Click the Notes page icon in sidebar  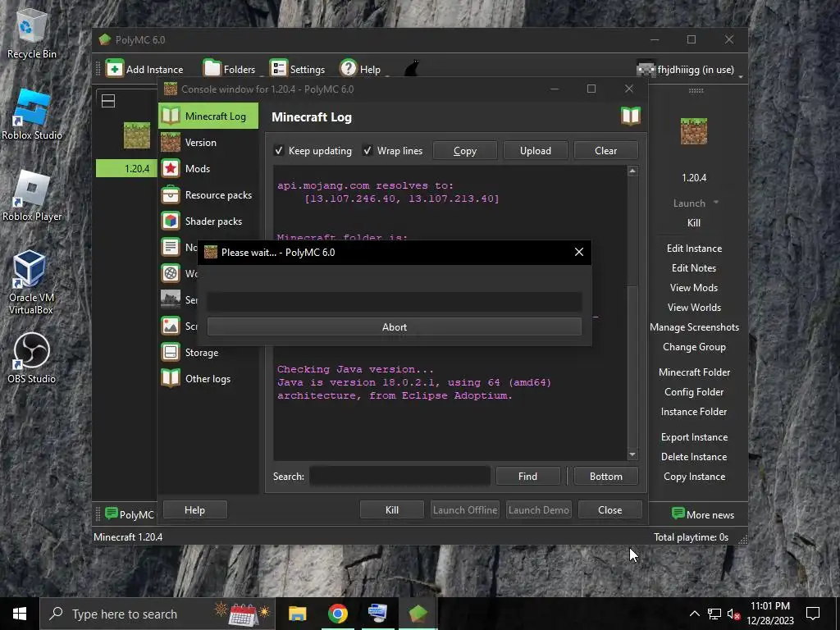pyautogui.click(x=171, y=247)
